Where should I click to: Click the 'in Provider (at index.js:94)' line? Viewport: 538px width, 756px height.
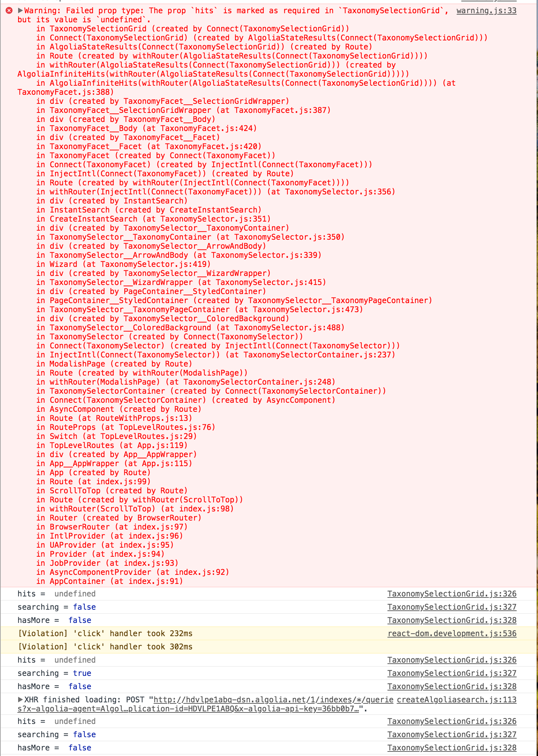pos(100,554)
